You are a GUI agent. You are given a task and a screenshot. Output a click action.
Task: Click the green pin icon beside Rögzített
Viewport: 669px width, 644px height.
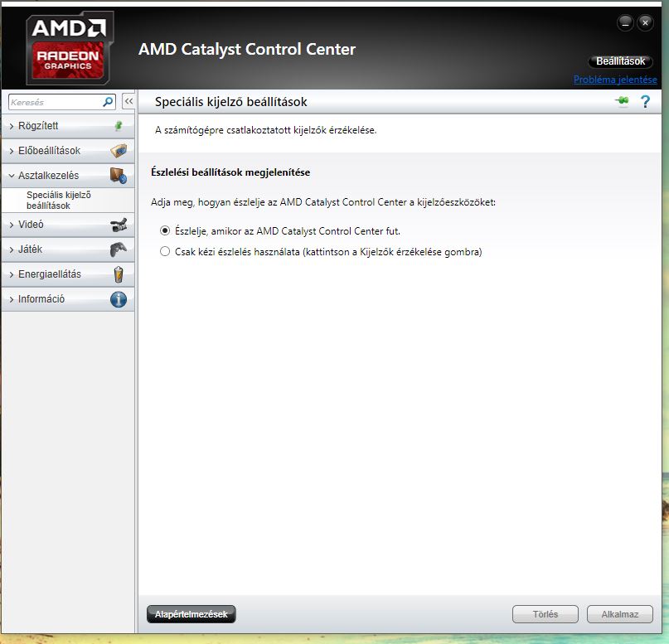(x=119, y=126)
